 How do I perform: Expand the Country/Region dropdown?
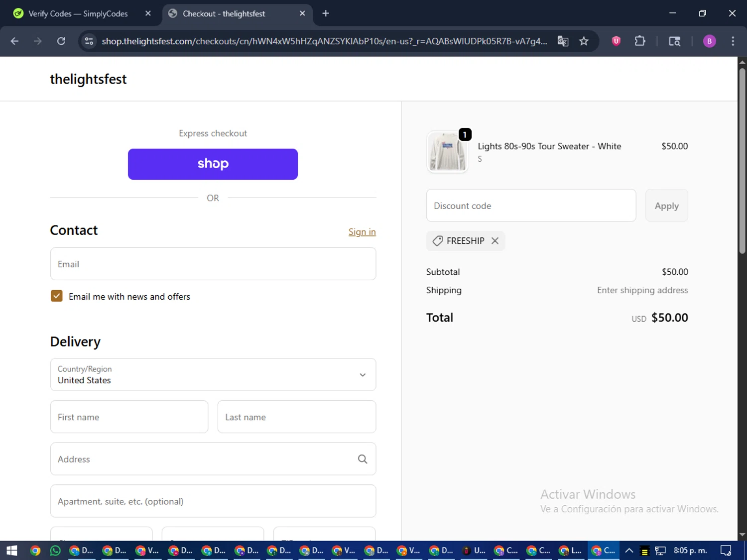[x=213, y=375]
